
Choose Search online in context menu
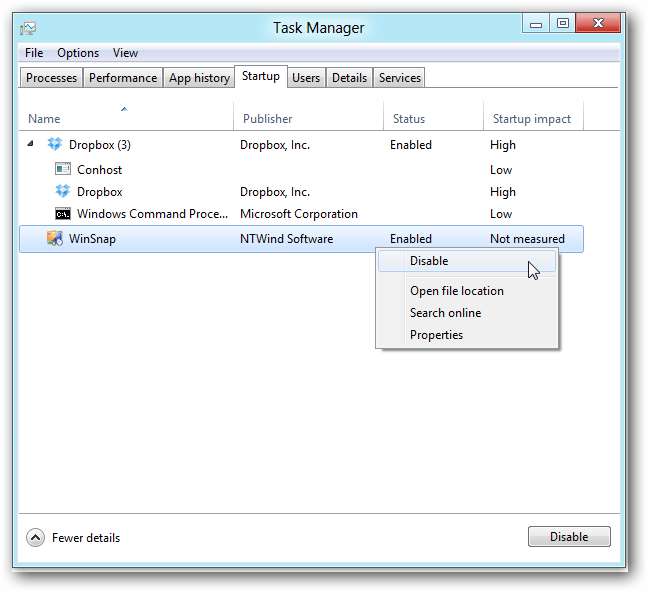point(467,313)
